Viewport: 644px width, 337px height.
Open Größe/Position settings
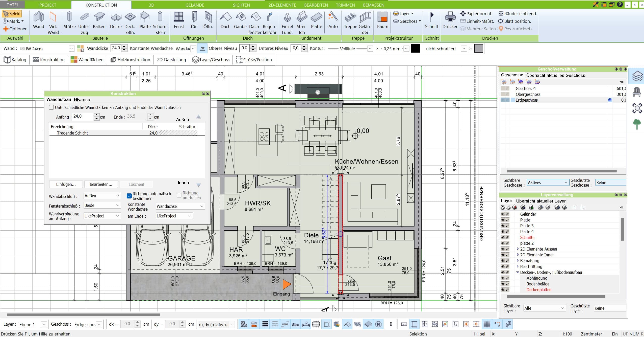coord(254,60)
